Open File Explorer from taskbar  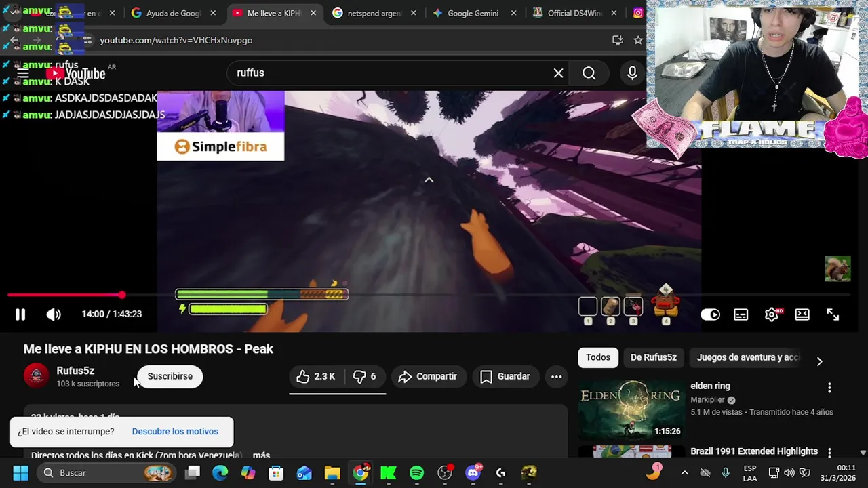332,472
